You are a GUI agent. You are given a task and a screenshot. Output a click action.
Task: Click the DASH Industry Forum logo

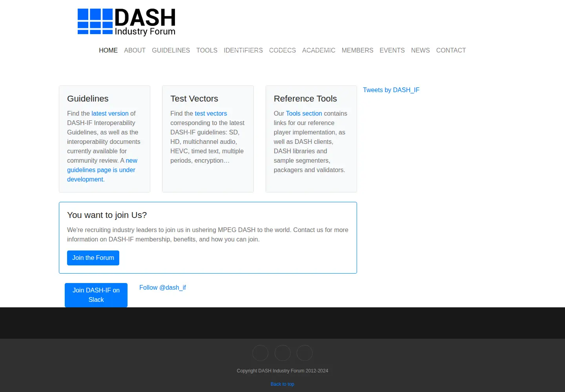pyautogui.click(x=126, y=22)
